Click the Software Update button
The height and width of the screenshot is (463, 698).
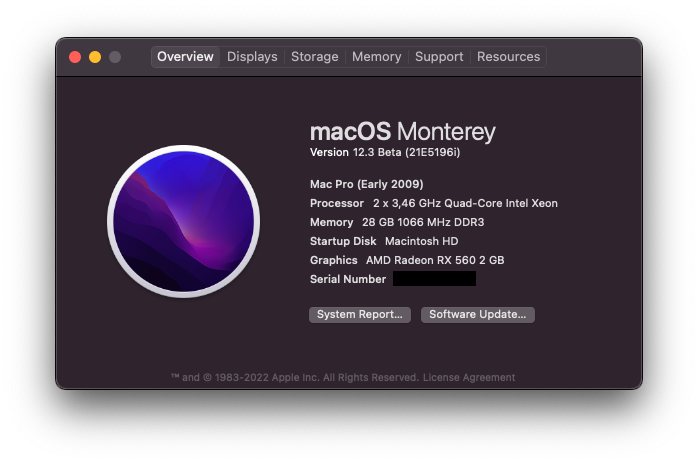tap(478, 315)
